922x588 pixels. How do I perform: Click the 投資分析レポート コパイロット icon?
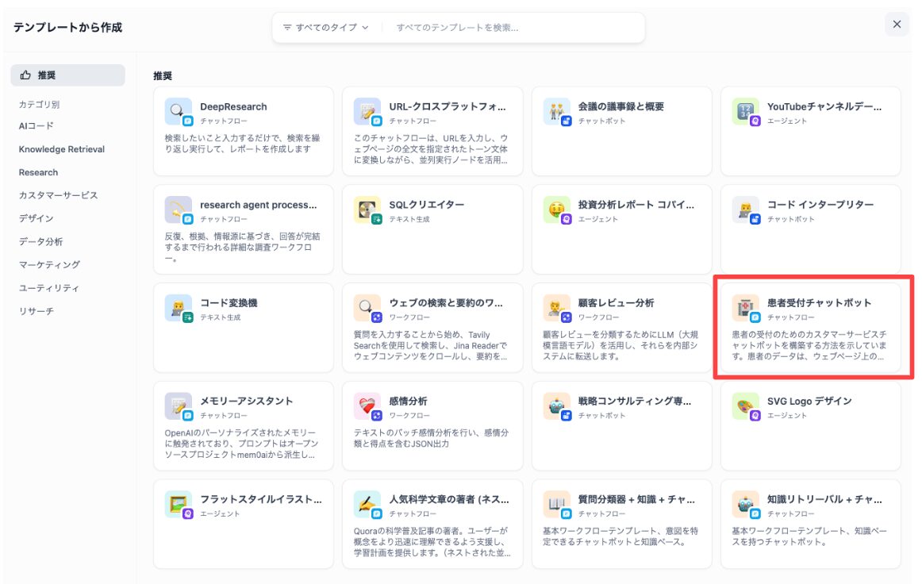(x=555, y=209)
